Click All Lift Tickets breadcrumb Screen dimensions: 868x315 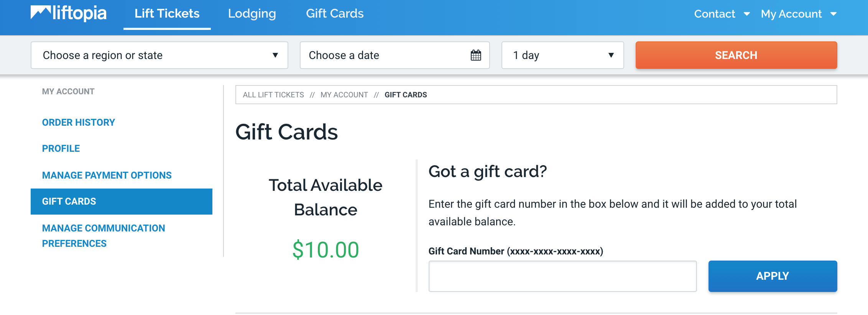pos(273,95)
